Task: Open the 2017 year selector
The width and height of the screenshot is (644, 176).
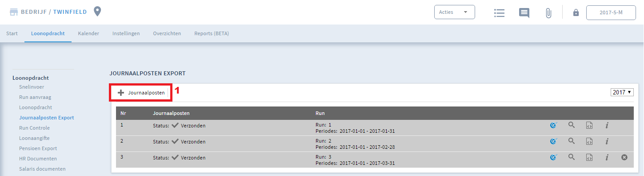Action: 622,92
